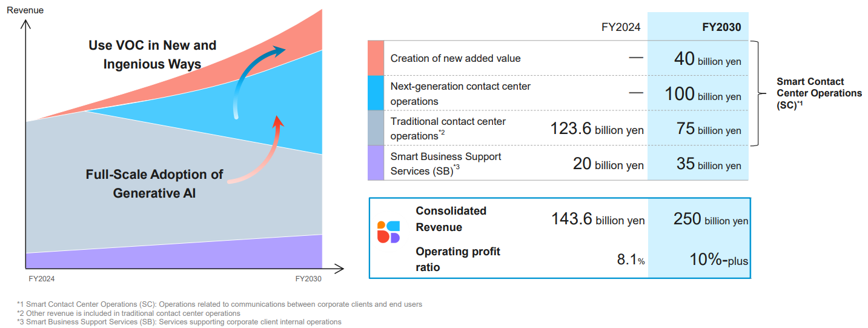This screenshot has height=328, width=868.
Task: Click the 250 billion yen consolidated revenue value
Action: coord(711,219)
